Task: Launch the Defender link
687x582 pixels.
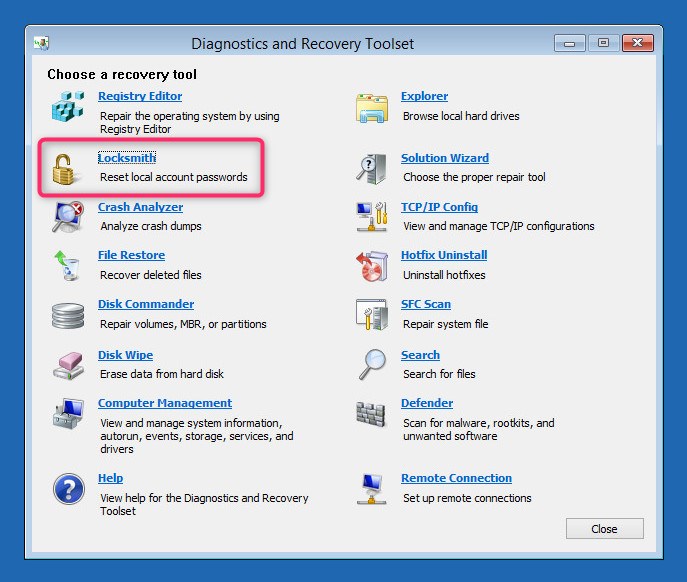Action: tap(427, 403)
